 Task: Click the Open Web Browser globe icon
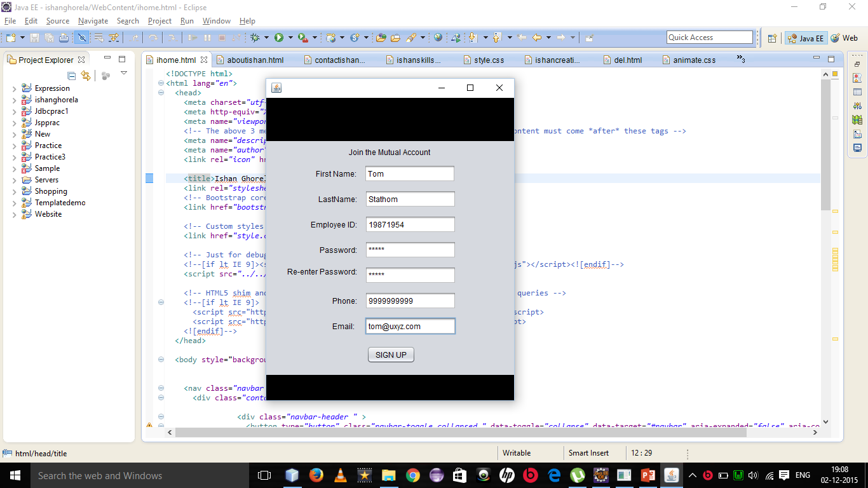pyautogui.click(x=438, y=38)
